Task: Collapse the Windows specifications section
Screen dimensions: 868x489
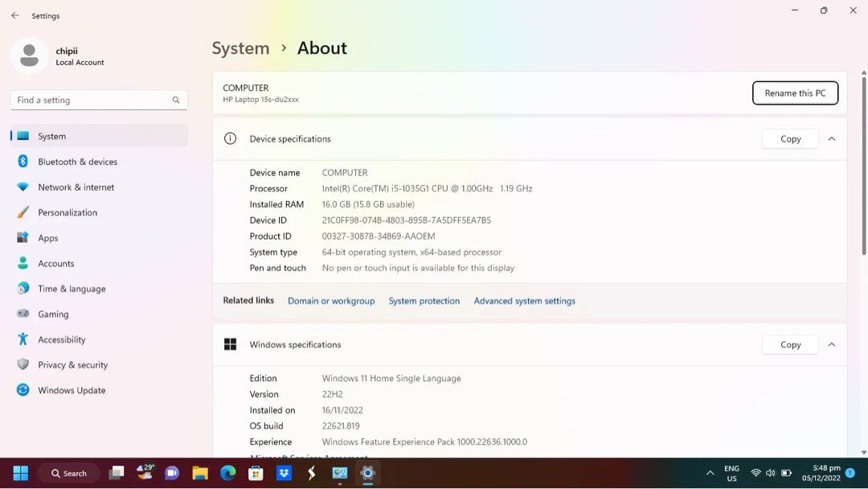Action: pos(831,345)
